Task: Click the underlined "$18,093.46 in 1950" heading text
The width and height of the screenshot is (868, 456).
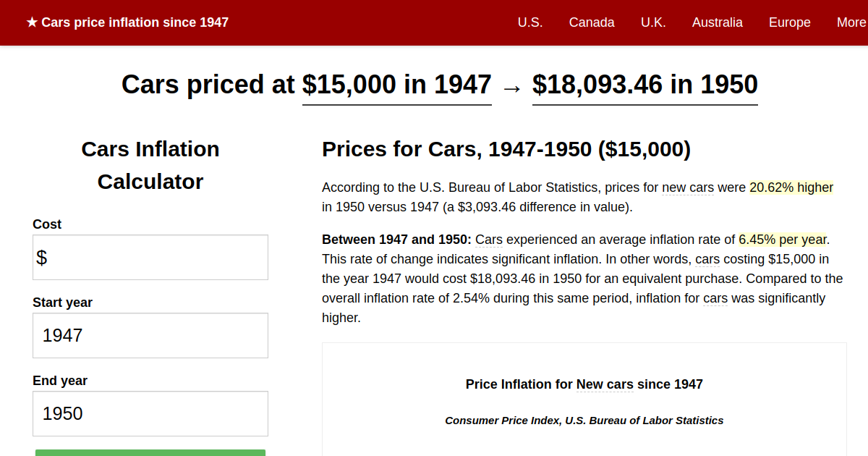Action: tap(644, 85)
